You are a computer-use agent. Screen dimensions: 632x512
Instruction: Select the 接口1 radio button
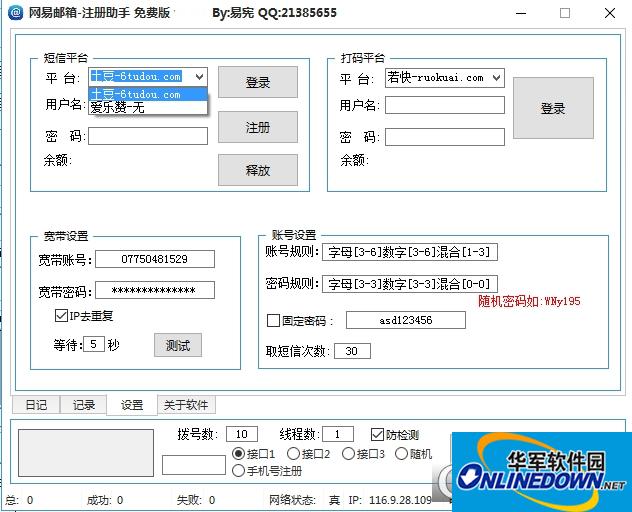click(x=238, y=454)
